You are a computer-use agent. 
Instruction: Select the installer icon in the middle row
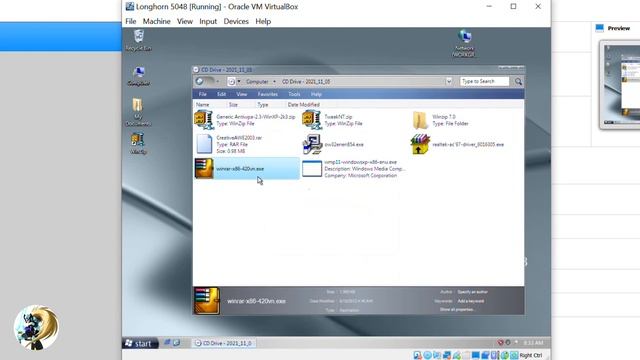pyautogui.click(x=312, y=144)
